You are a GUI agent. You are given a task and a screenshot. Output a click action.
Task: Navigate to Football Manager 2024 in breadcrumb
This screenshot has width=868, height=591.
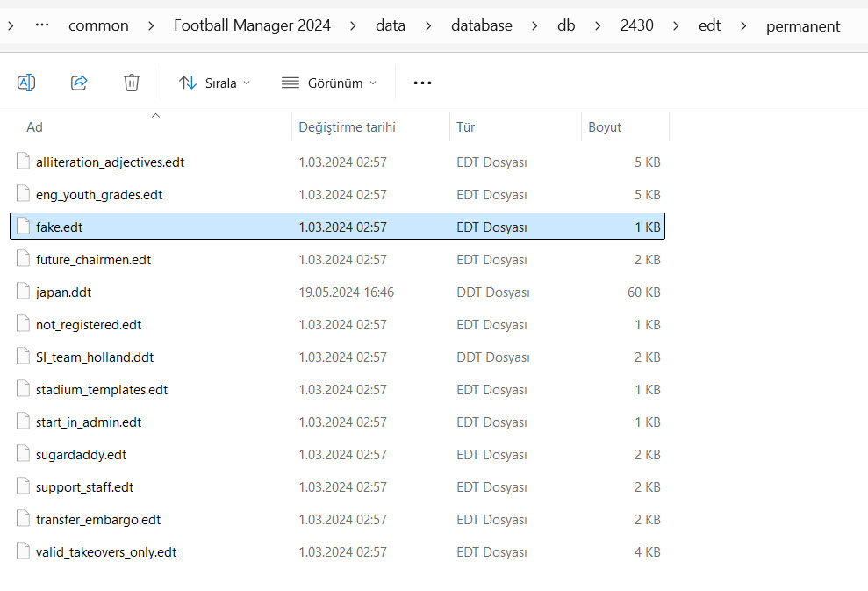[x=252, y=25]
